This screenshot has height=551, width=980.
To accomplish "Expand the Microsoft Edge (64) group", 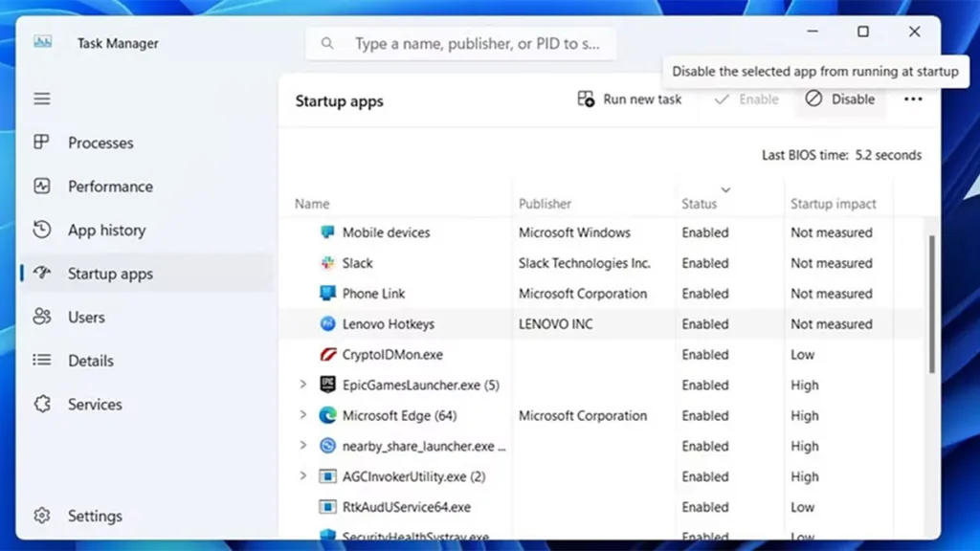I will (x=303, y=415).
